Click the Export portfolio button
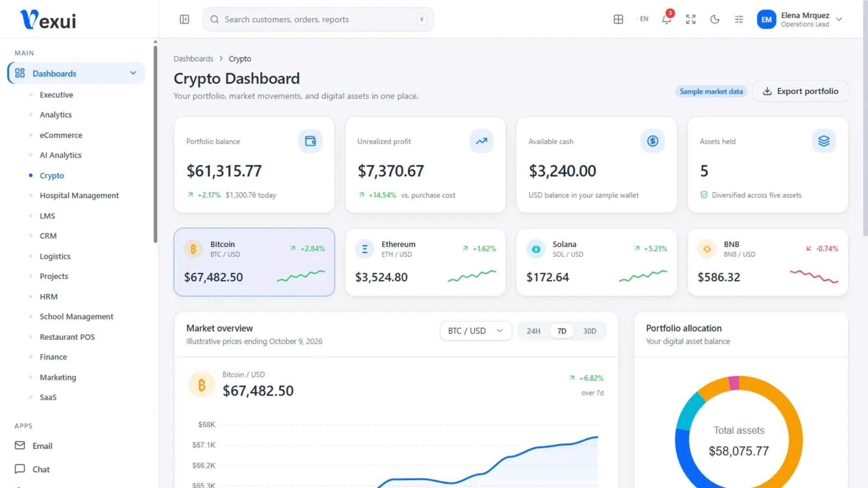 pyautogui.click(x=800, y=91)
